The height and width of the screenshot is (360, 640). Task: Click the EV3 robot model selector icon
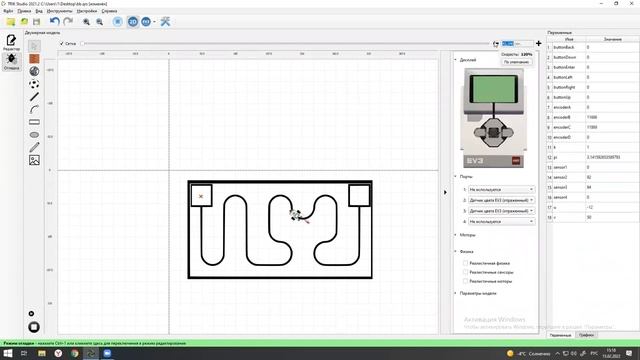pos(146,22)
